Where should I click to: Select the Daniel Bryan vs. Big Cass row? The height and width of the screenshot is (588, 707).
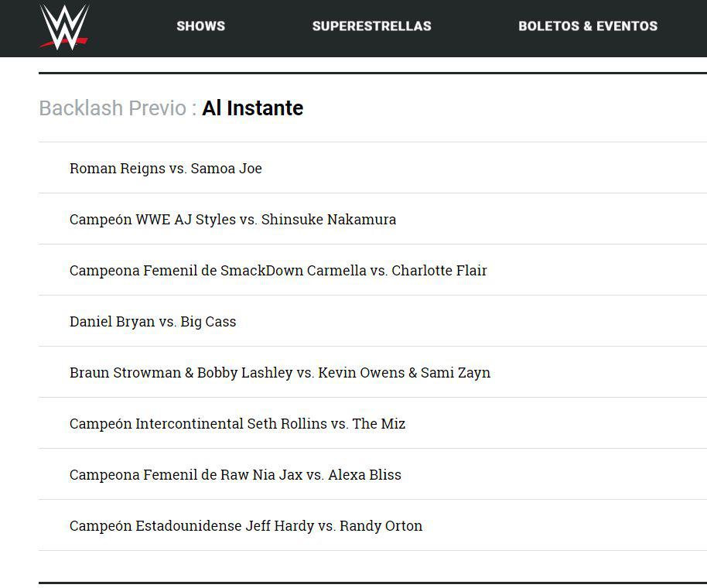(152, 321)
